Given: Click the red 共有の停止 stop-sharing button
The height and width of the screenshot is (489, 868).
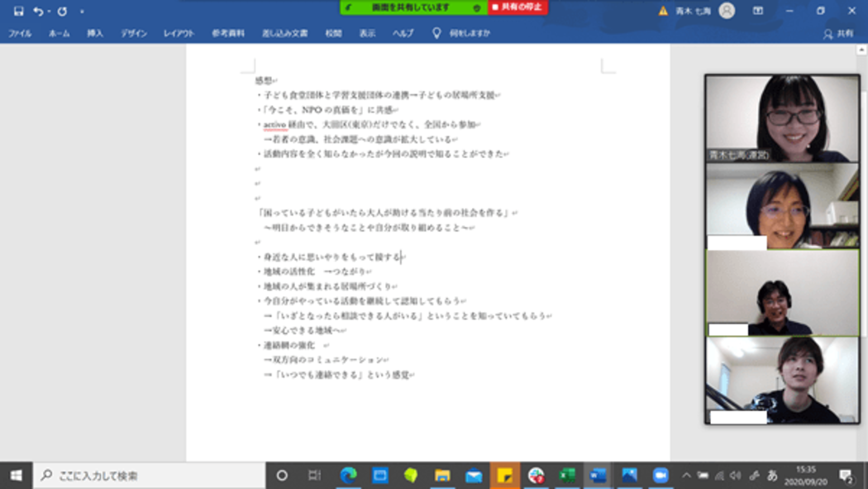Looking at the screenshot, I should pos(518,7).
